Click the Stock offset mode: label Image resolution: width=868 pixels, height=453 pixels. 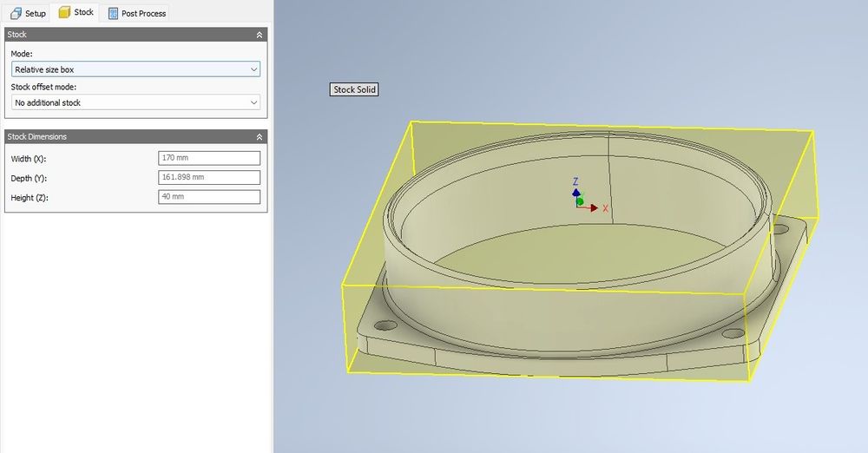tap(43, 87)
